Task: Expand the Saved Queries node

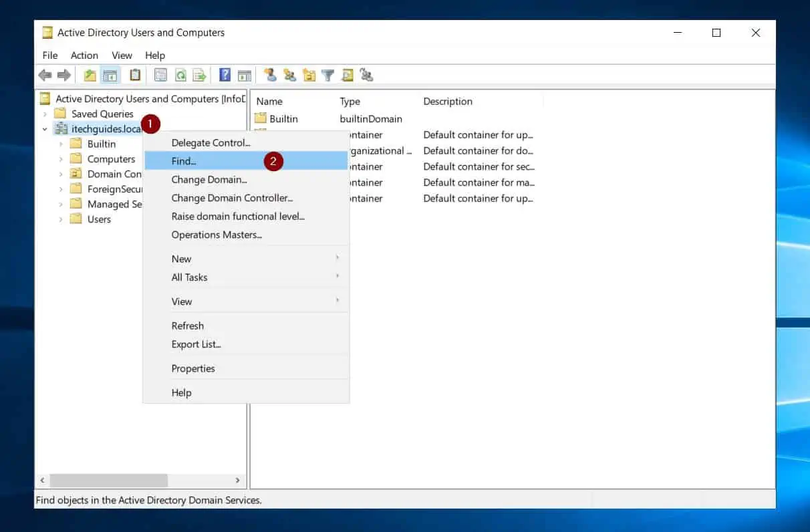Action: pyautogui.click(x=45, y=114)
